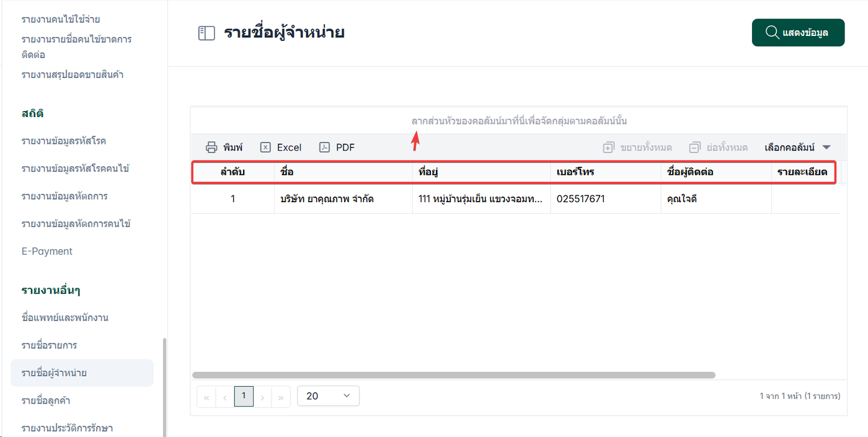Screen dimensions: 868x437
Task: Click ย่อทั้งหมด label
Action: 727,148
